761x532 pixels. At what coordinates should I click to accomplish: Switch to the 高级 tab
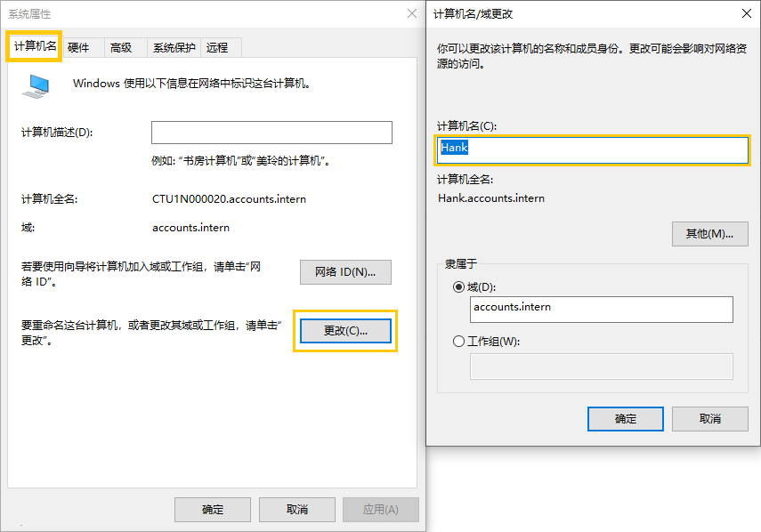pos(121,48)
